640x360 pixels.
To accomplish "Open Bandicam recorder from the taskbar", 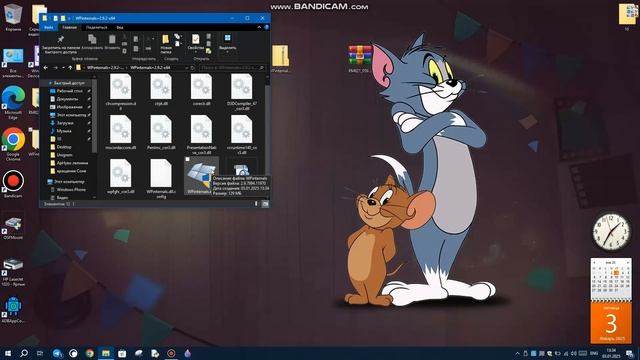I will (171, 353).
